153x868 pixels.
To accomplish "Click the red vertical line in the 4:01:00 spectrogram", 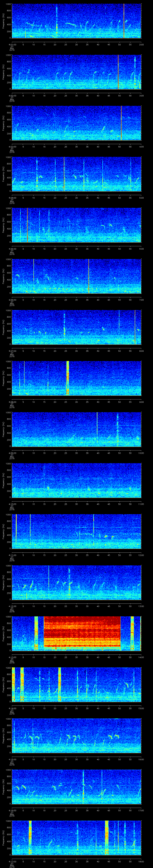I will coord(124,21).
